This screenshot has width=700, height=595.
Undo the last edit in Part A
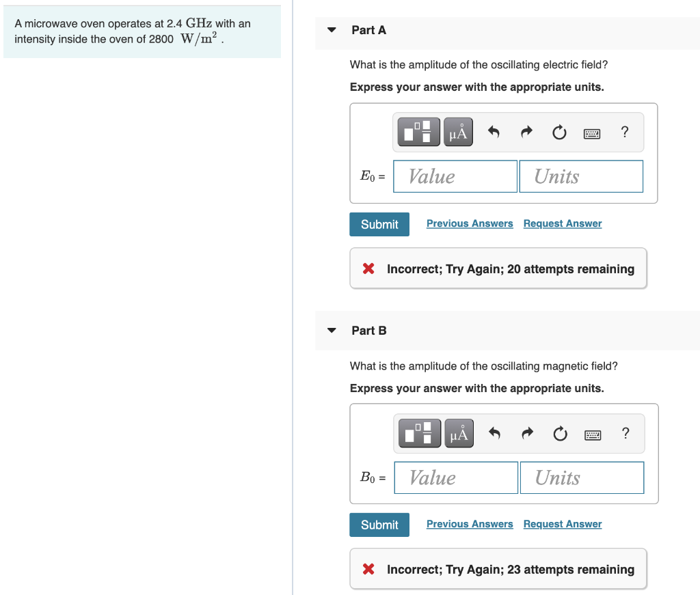click(494, 132)
